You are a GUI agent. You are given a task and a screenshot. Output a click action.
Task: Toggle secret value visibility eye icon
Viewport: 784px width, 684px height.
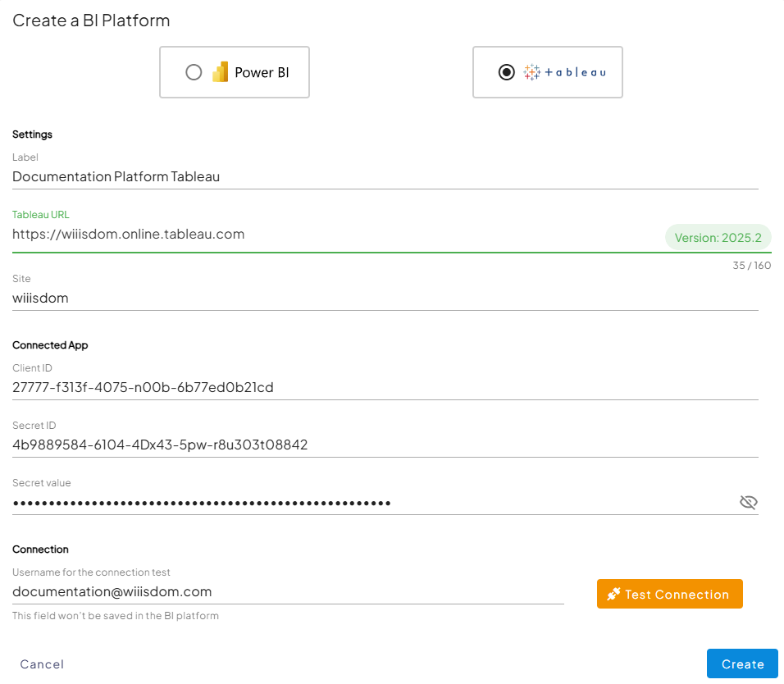(749, 502)
